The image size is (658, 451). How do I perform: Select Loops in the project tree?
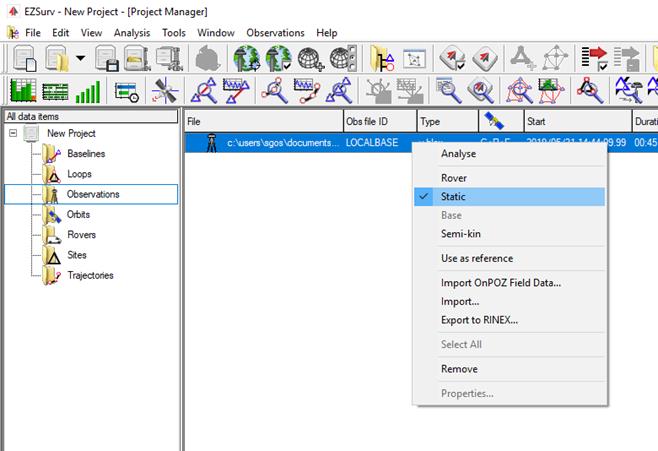tap(79, 174)
